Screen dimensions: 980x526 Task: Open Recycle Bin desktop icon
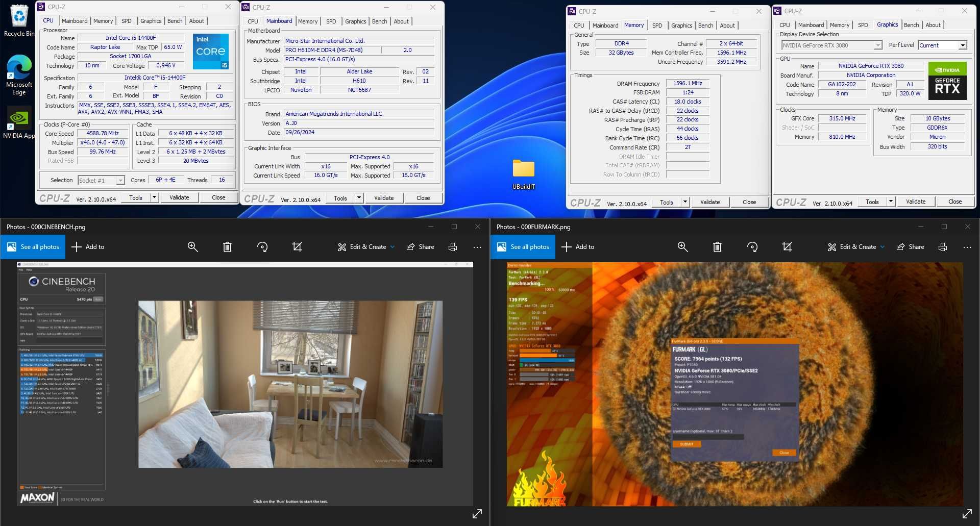(x=19, y=20)
